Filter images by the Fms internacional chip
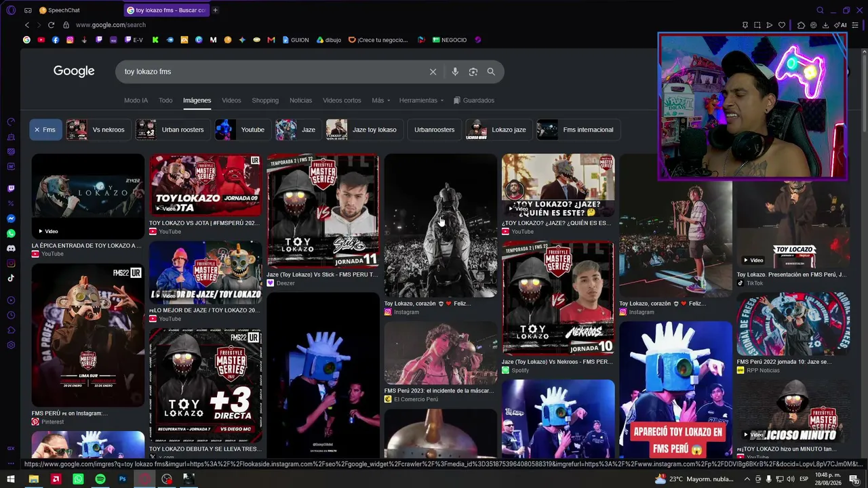868x488 pixels. [578, 129]
